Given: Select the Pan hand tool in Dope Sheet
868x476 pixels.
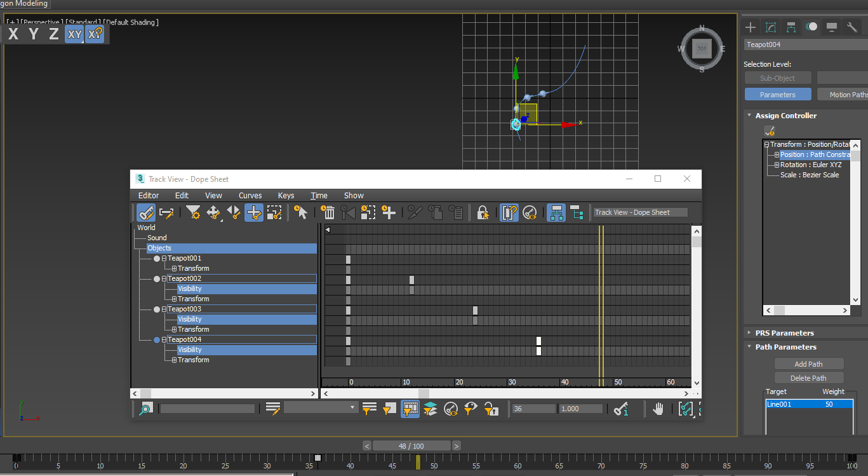Looking at the screenshot, I should tap(658, 409).
